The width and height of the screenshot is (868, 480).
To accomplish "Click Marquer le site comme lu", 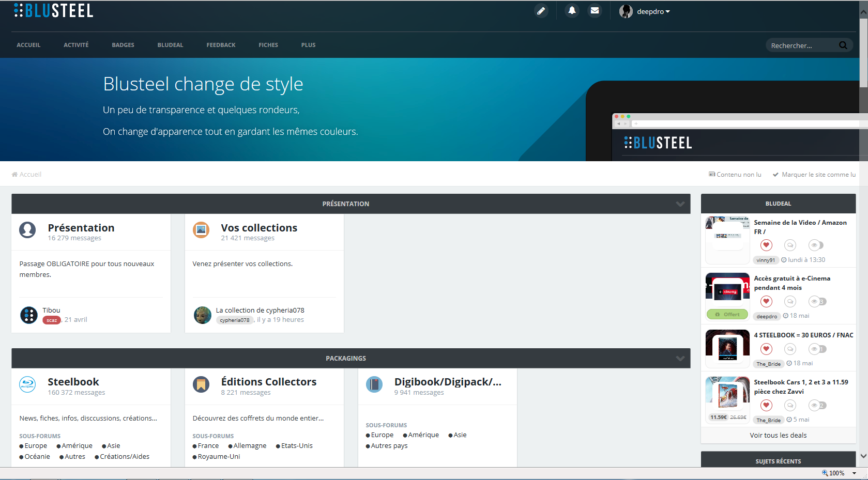I will pyautogui.click(x=818, y=175).
